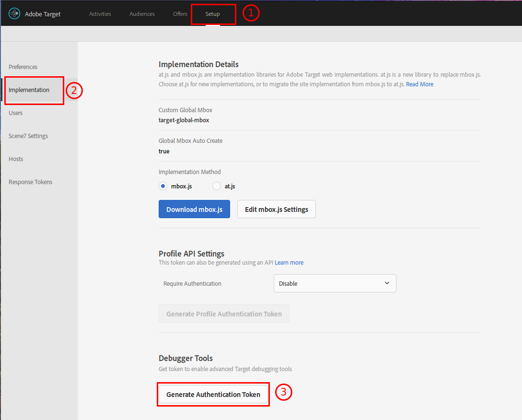
Task: Go to Scene7 Settings
Action: 28,136
